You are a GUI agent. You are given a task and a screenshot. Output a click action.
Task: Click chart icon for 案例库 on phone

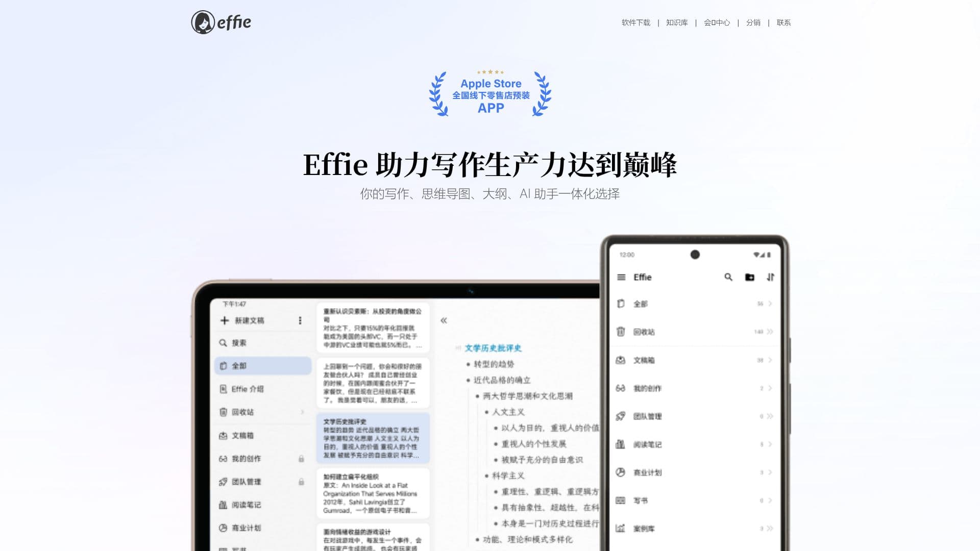[621, 529]
